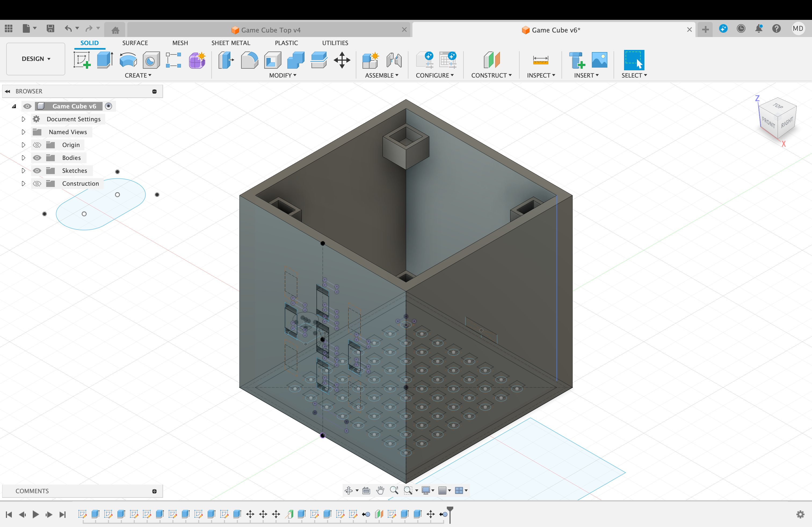Switch to the SURFACE tab
Screen dimensions: 812x527
coord(135,43)
